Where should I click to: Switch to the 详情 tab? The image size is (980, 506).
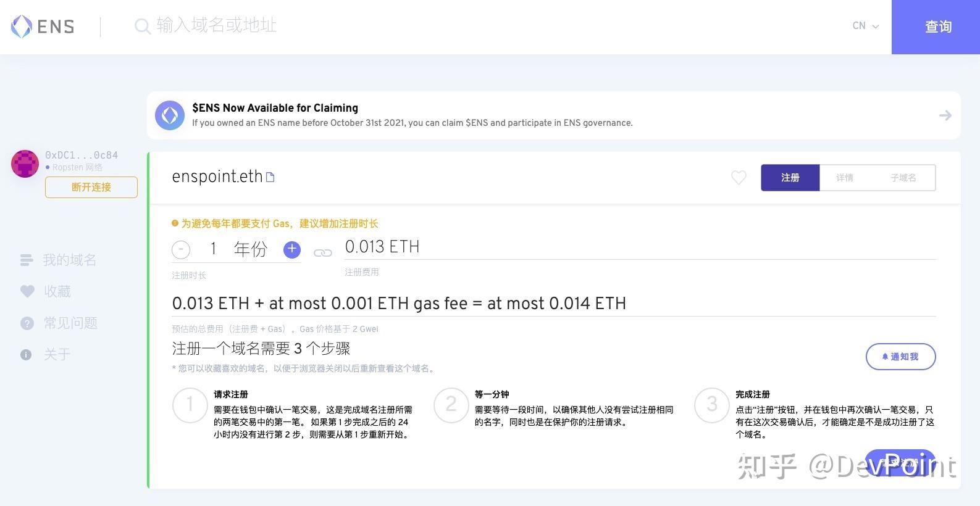point(845,178)
